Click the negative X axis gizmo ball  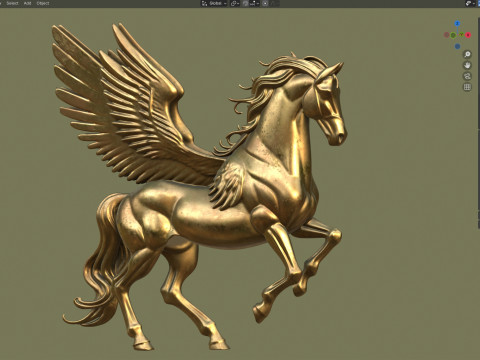click(x=447, y=35)
